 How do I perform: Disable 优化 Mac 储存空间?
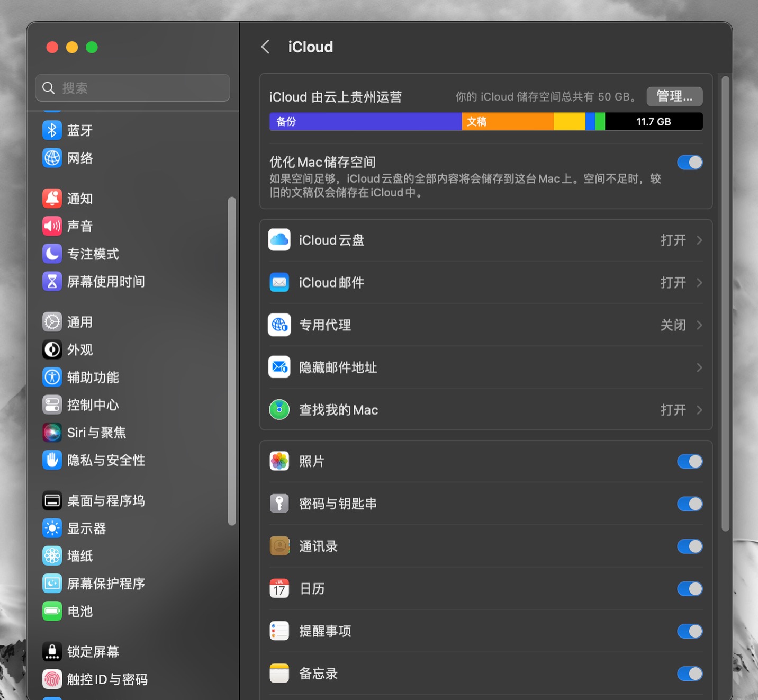(x=689, y=162)
